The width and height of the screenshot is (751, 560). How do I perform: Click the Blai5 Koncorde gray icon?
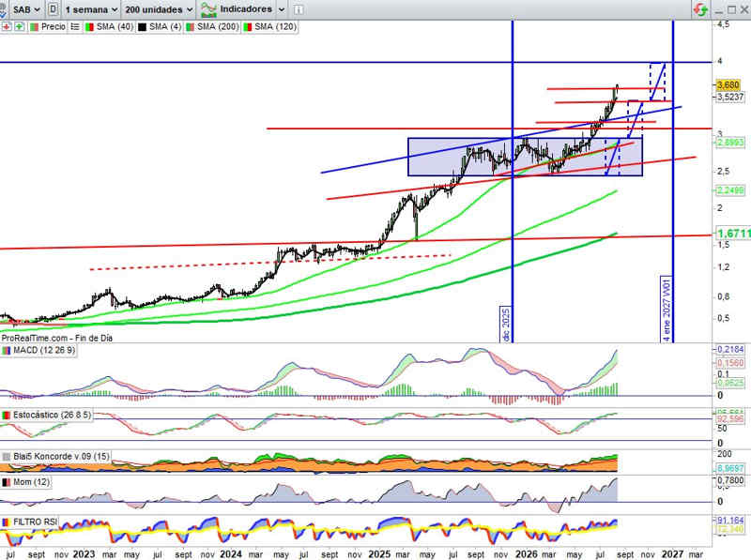pyautogui.click(x=7, y=457)
